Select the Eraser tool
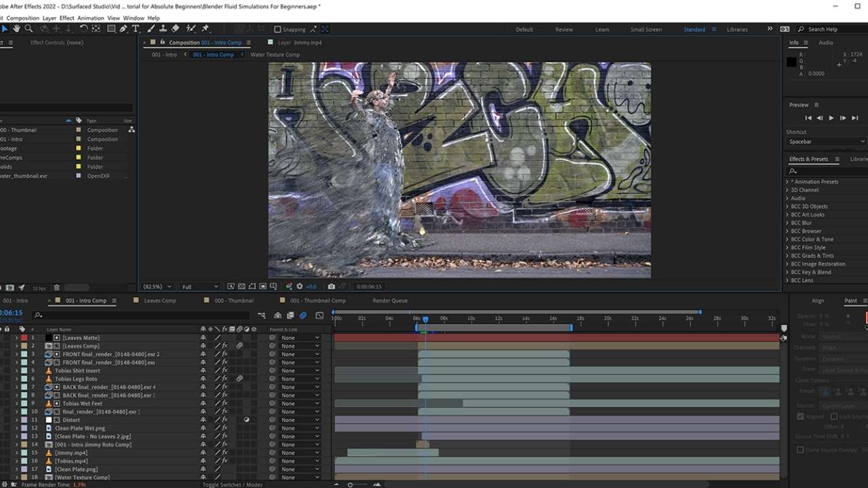Image resolution: width=868 pixels, height=488 pixels. 175,28
